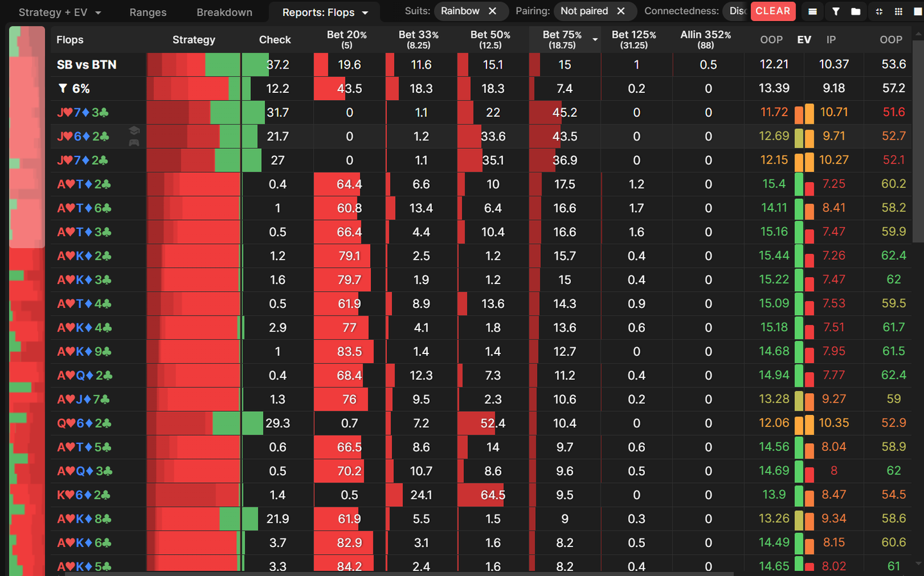This screenshot has height=576, width=924.
Task: Click the collapse arrows icon in toolbar
Action: point(879,12)
